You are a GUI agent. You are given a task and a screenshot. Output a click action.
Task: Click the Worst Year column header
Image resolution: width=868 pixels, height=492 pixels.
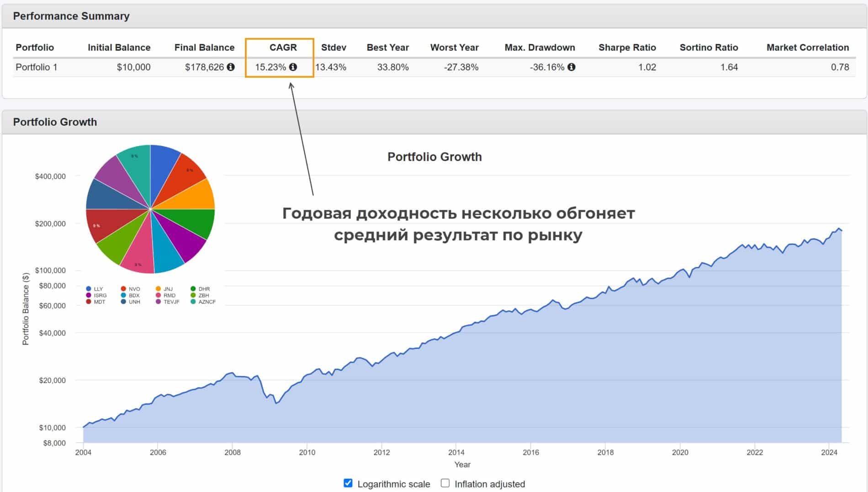(x=454, y=47)
